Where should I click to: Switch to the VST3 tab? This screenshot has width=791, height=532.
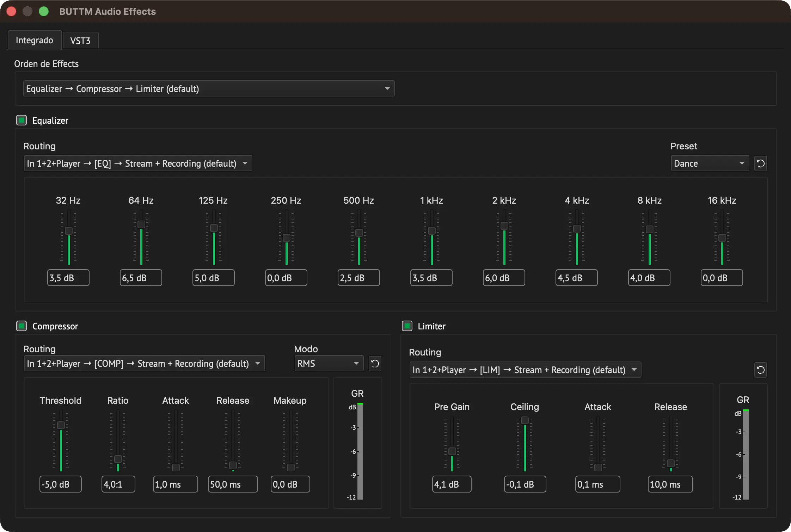coord(80,41)
